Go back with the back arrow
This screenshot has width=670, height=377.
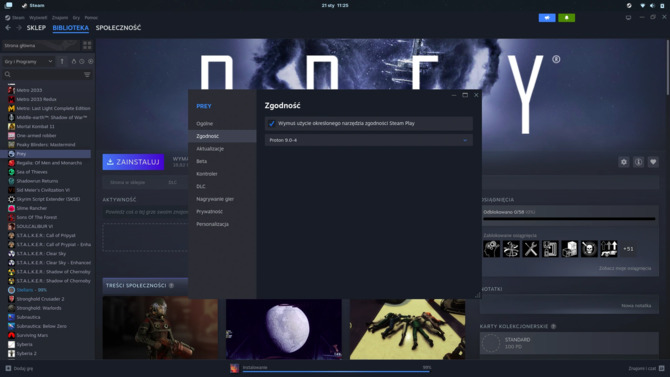pyautogui.click(x=8, y=28)
